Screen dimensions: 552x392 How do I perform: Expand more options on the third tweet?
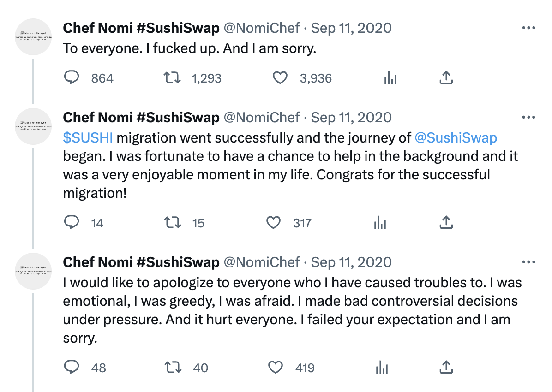click(x=528, y=262)
